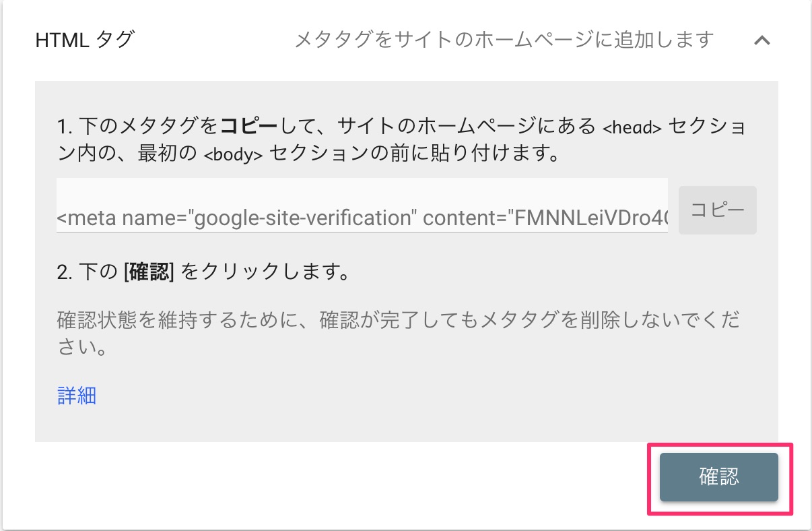Collapse the HTML タグ section with the chevron
This screenshot has width=812, height=531.
pos(762,40)
